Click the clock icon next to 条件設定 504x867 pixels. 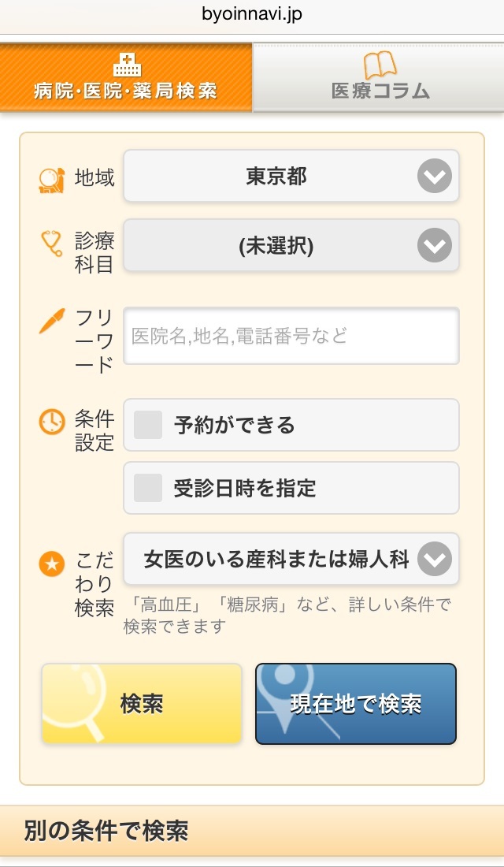click(52, 422)
